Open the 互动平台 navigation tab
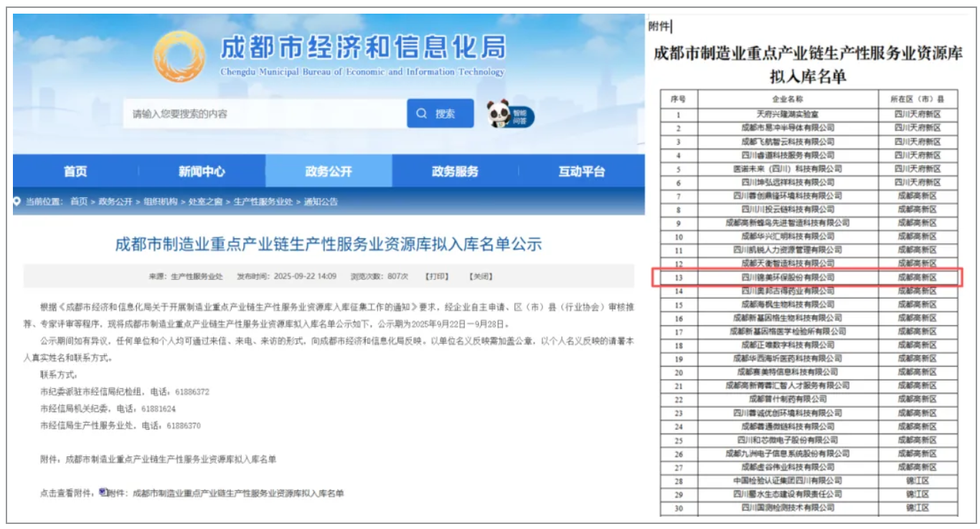This screenshot has width=980, height=529. coord(581,172)
